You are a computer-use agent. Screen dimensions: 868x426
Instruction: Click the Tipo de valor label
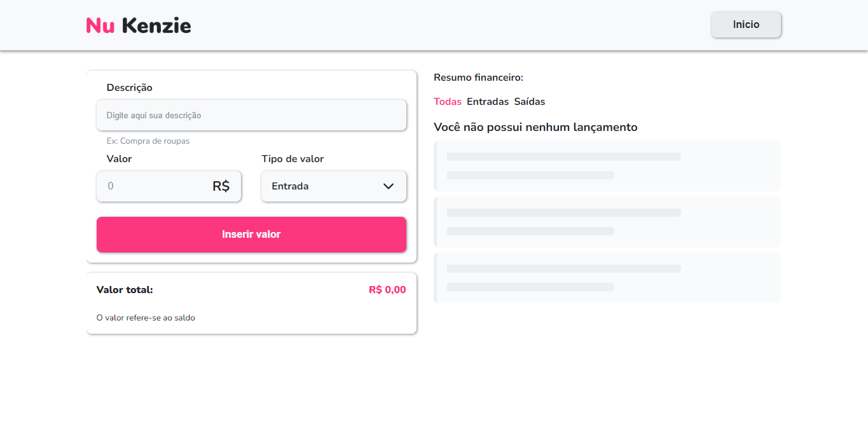tap(293, 159)
